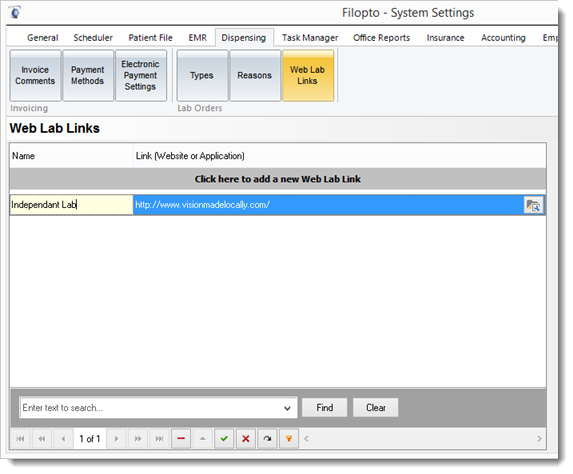Click the horizontal scrollbar right arrow
The width and height of the screenshot is (573, 474).
click(x=539, y=439)
